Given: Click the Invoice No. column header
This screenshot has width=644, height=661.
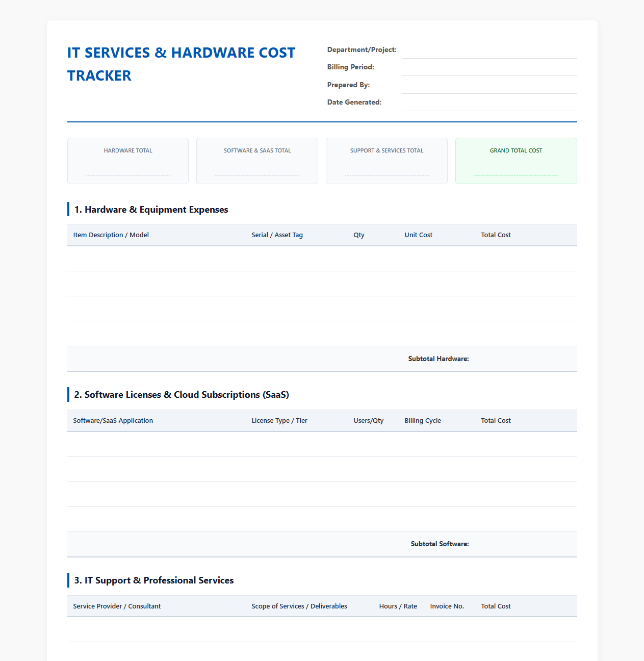Looking at the screenshot, I should [447, 606].
